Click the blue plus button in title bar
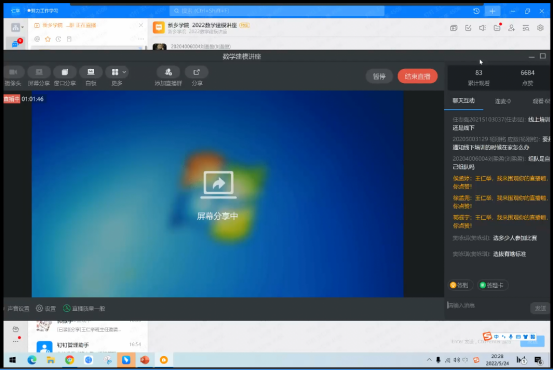 [492, 11]
